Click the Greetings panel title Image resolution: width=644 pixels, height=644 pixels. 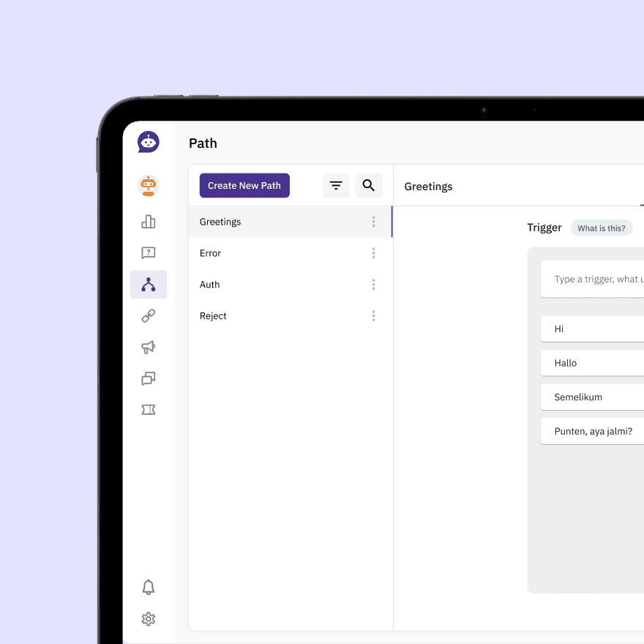click(x=428, y=187)
